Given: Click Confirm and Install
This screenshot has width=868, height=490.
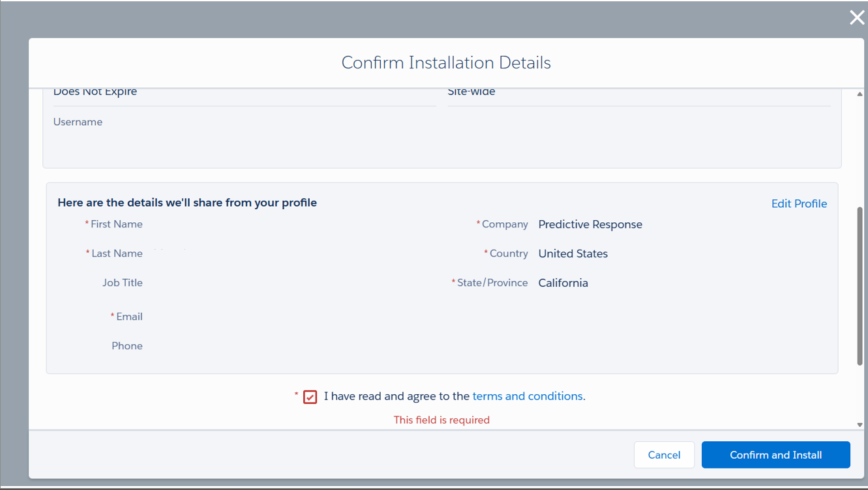Looking at the screenshot, I should [775, 455].
